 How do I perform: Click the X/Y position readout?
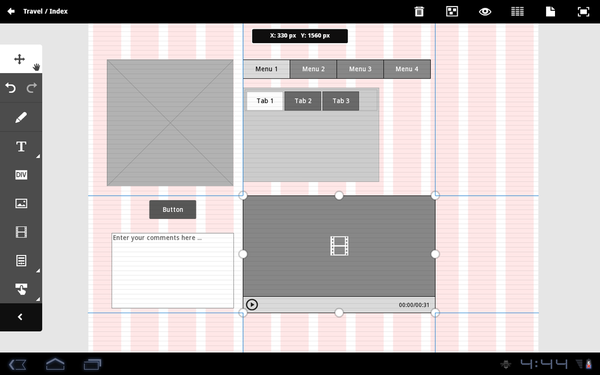[x=300, y=36]
